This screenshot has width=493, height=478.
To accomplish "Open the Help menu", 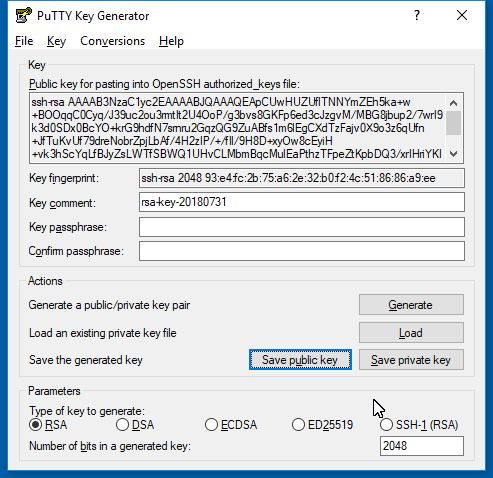I will pos(171,41).
